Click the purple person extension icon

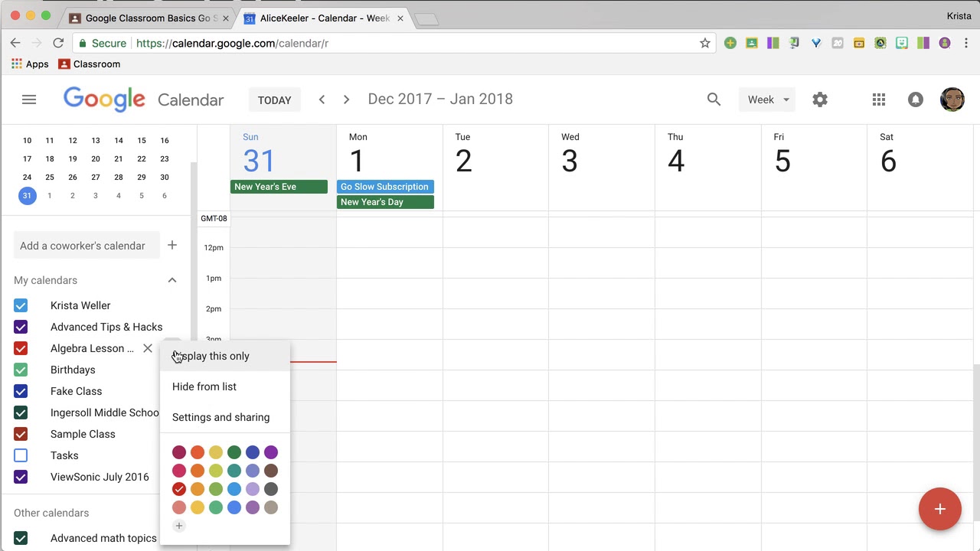click(x=945, y=44)
